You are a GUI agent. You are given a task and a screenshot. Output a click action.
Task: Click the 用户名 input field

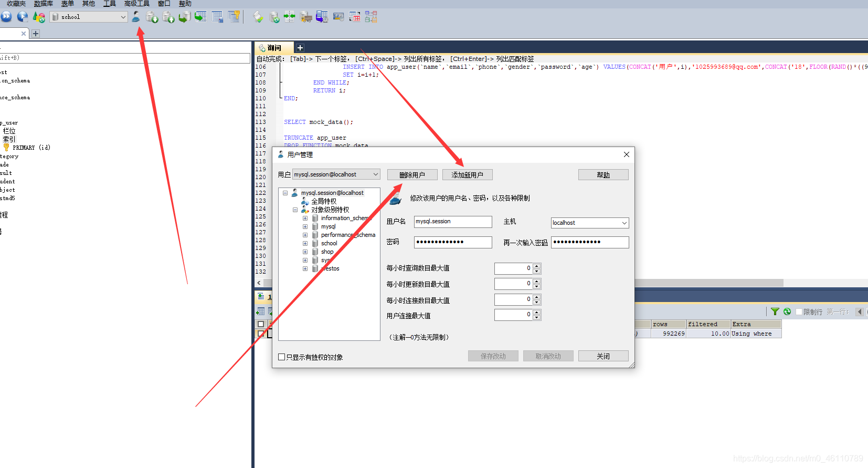453,222
